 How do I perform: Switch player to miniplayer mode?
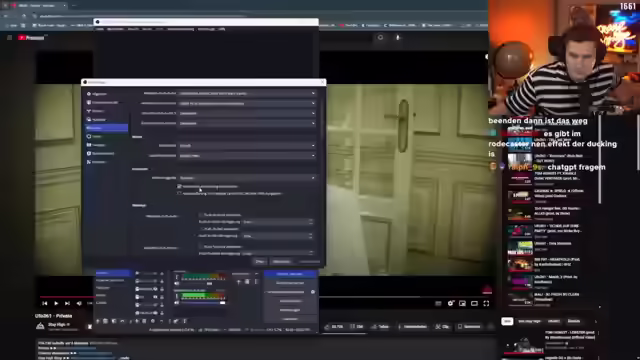click(x=462, y=303)
